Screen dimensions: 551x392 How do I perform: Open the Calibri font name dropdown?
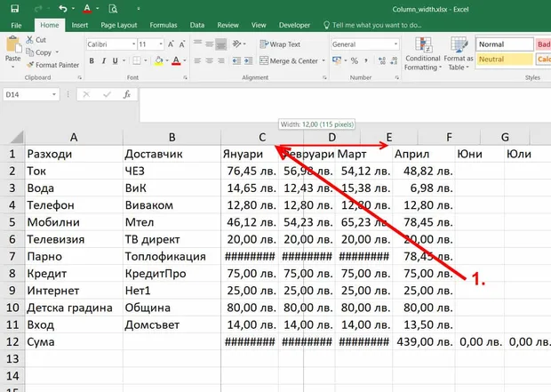pos(133,44)
